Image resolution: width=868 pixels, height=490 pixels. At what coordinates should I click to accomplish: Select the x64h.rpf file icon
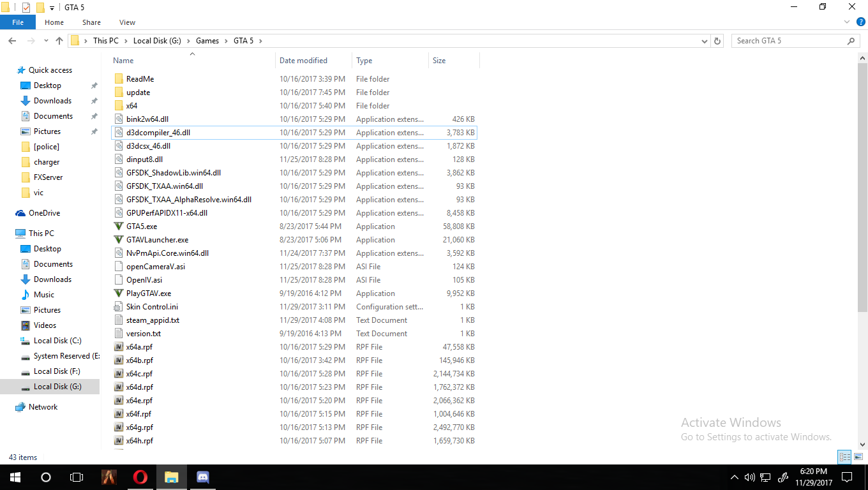coord(119,441)
